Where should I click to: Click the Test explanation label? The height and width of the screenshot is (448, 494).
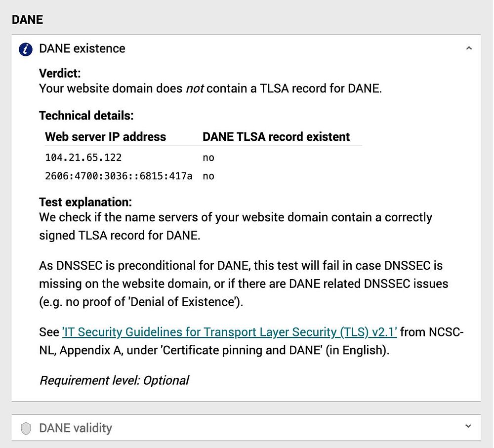[85, 202]
